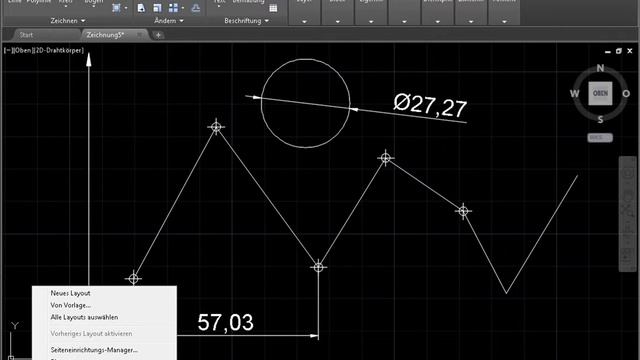Click the OBEN face of the ViewCube

(x=600, y=93)
